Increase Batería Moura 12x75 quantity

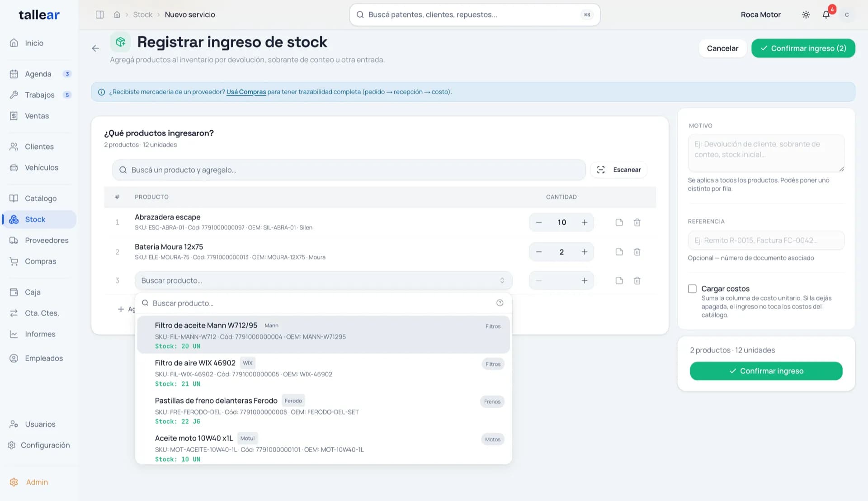[584, 252]
